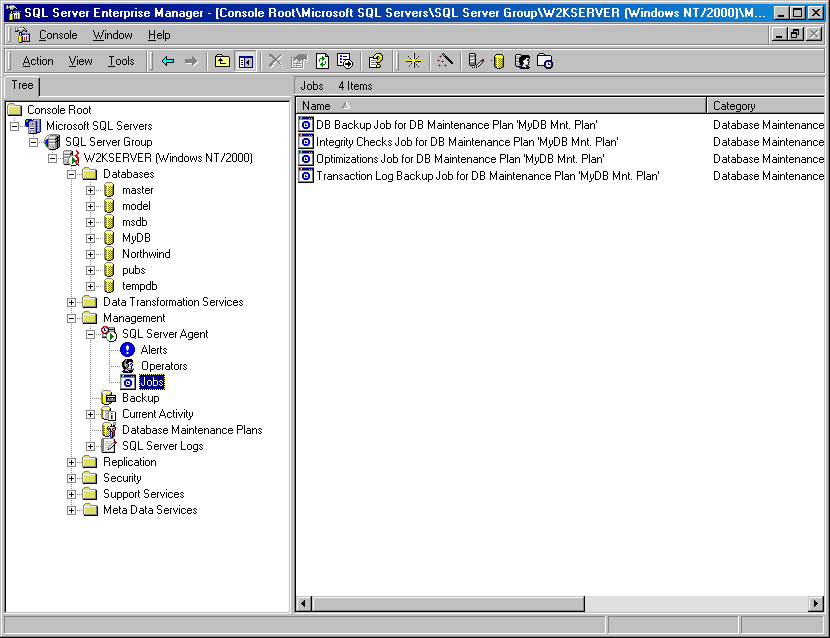Click the Up one level folder icon

pyautogui.click(x=222, y=61)
